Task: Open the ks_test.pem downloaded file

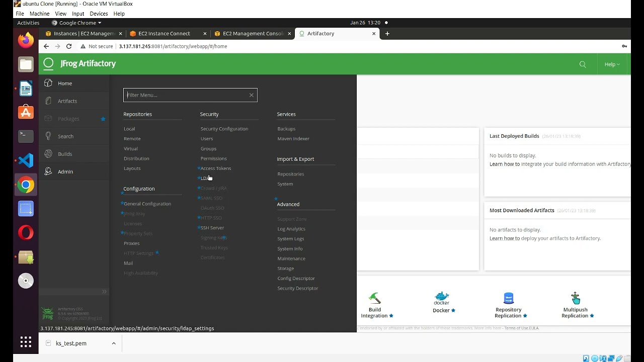Action: tap(71, 343)
